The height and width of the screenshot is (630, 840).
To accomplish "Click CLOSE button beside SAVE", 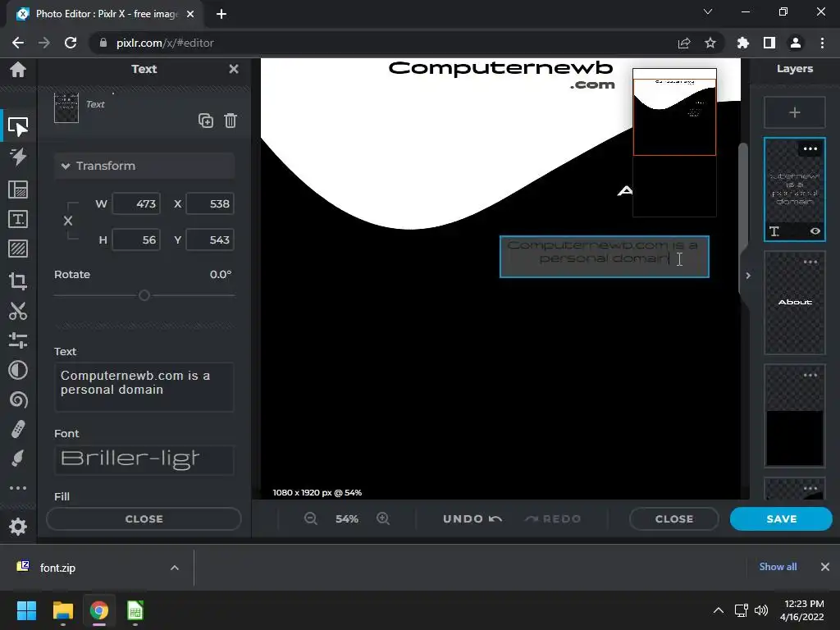I will [x=674, y=518].
